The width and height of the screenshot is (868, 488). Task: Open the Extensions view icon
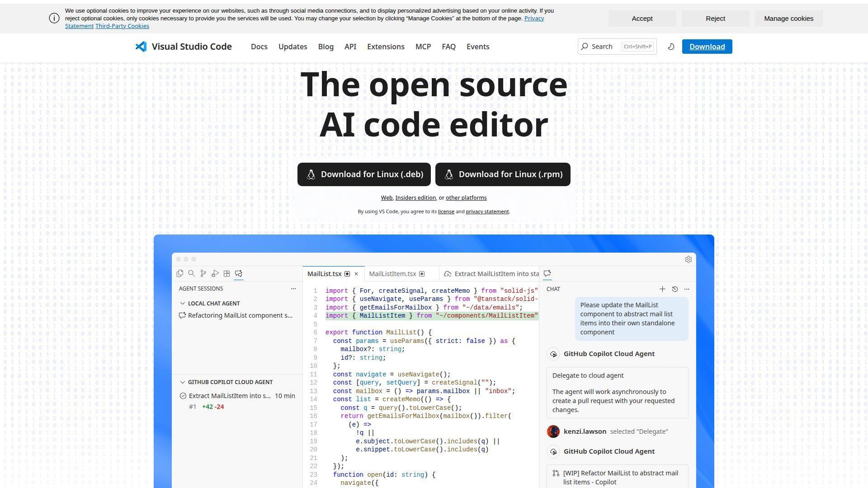(227, 273)
